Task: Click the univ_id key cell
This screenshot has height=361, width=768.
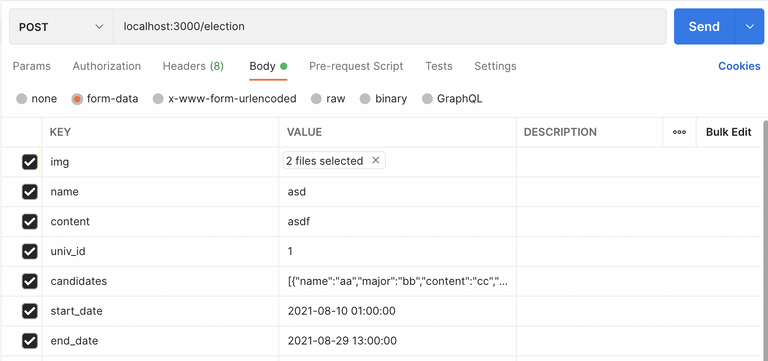Action: (160, 252)
